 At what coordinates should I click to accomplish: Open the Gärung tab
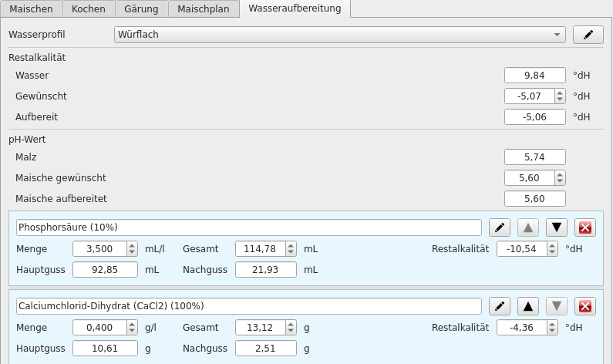point(141,9)
